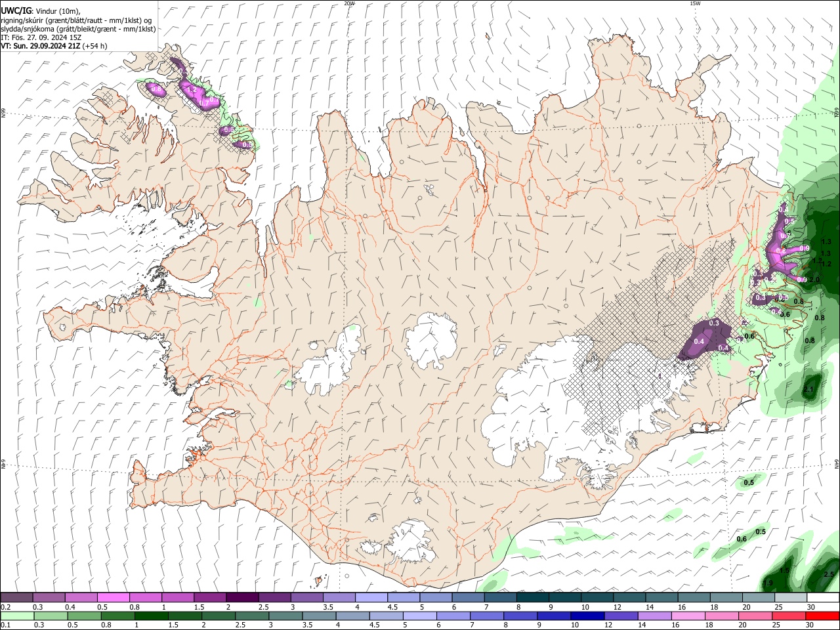Viewport: 840px width, 630px height.
Task: Click the 2.1 rainfall value off the east coast
Action: point(808,390)
